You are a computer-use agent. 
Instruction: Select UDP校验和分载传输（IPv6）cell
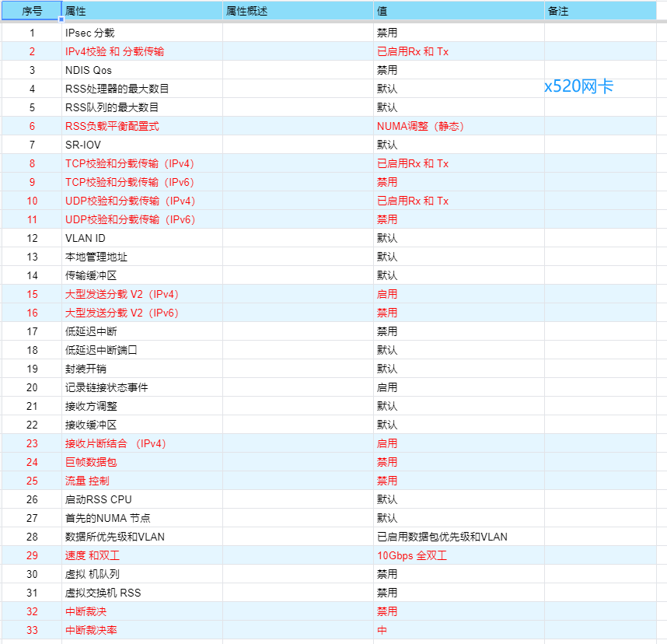pos(142,219)
